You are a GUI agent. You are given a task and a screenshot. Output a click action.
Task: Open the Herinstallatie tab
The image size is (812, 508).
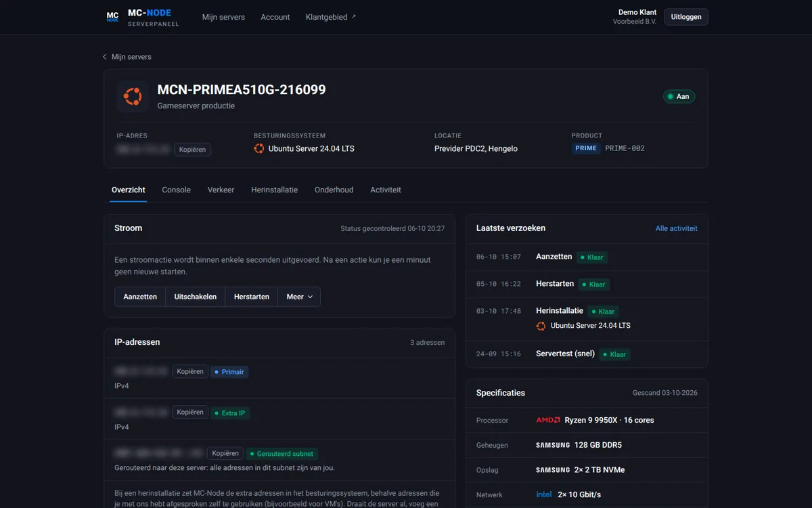tap(274, 190)
